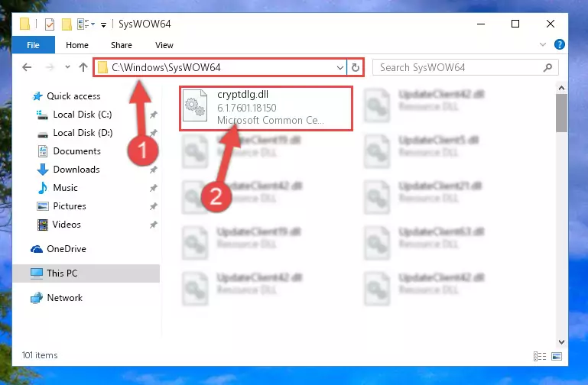Expand the ribbon with chevron
The height and width of the screenshot is (385, 588).
click(x=543, y=44)
